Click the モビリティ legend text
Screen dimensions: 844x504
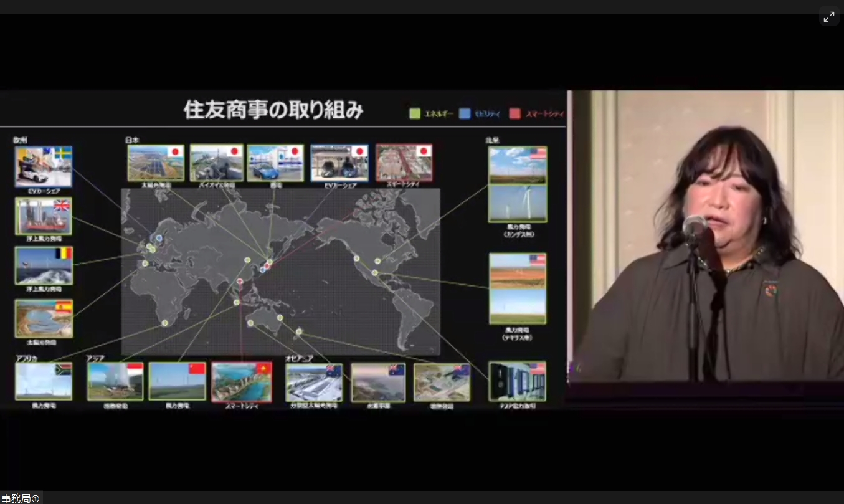(x=488, y=114)
